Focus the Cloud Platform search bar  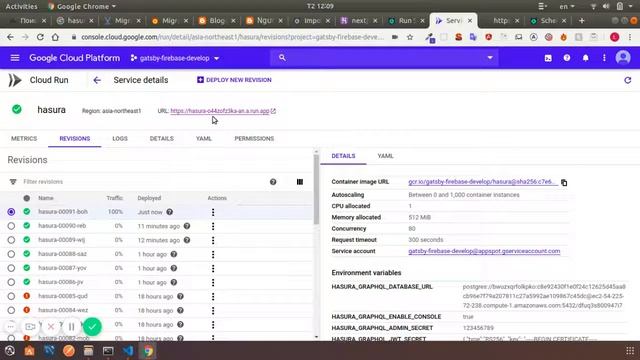[384, 58]
